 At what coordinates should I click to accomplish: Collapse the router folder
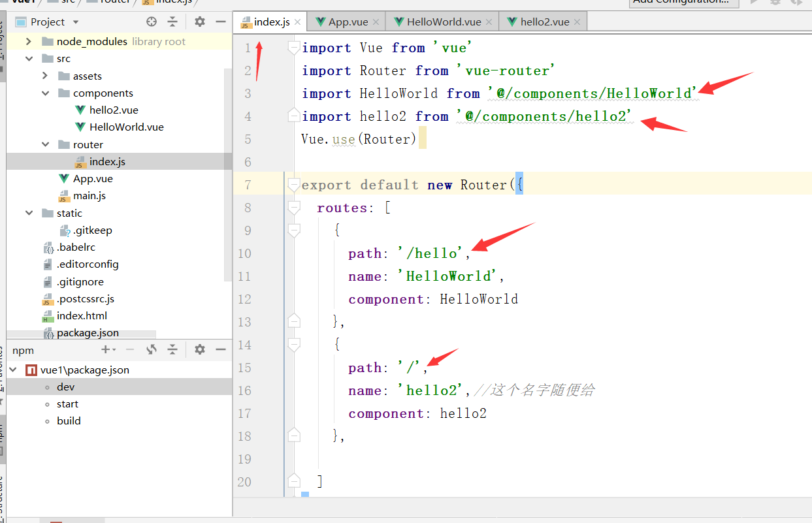45,144
